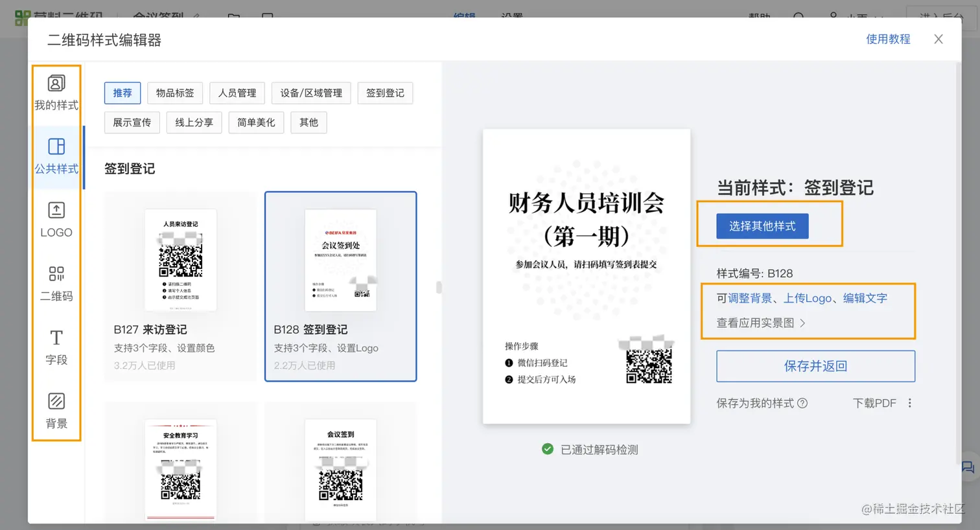Click the preview poster of 财务人员培训会
Image resolution: width=980 pixels, height=530 pixels.
tap(587, 277)
